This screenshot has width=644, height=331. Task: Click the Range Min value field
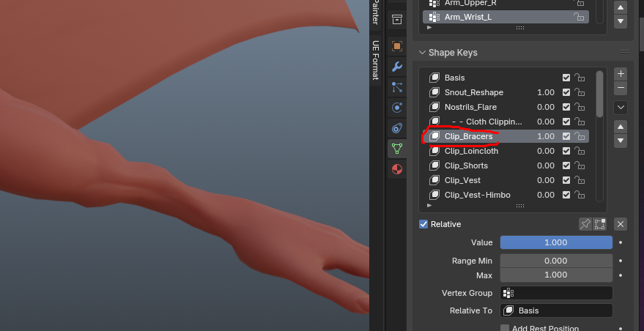556,261
